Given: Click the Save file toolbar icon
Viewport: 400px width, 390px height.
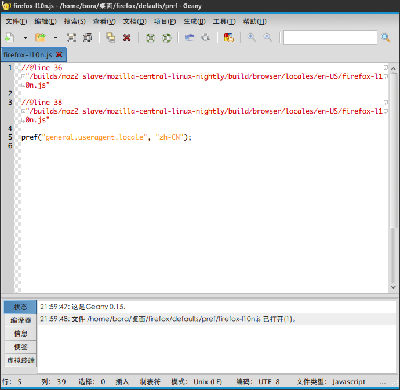Looking at the screenshot, I should (x=71, y=37).
